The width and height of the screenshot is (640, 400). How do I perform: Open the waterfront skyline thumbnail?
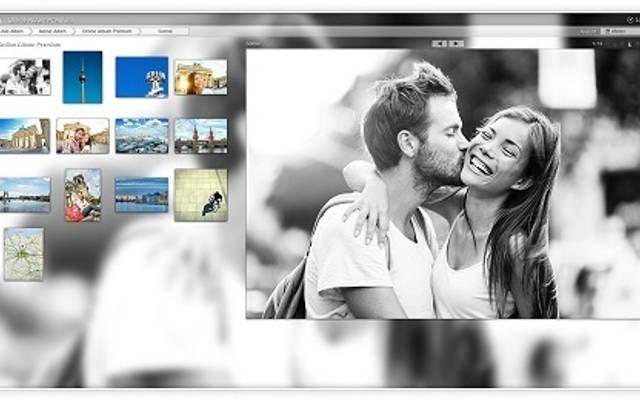[x=141, y=194]
